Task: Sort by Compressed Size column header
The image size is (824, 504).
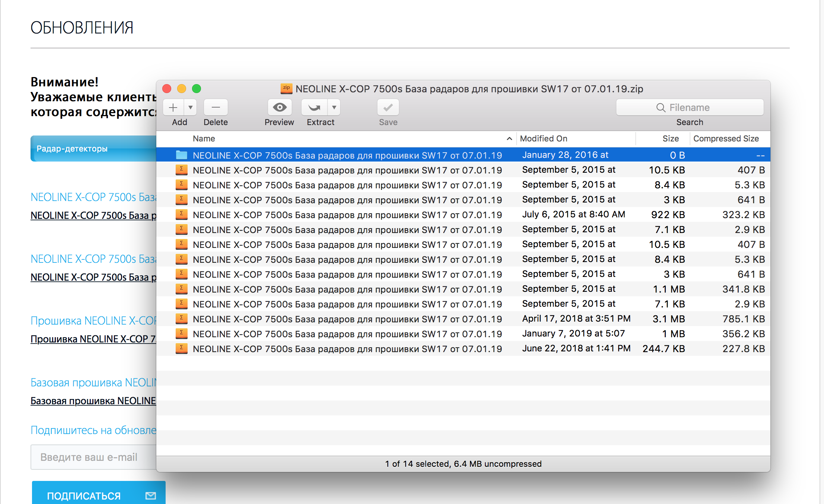Action: (726, 139)
